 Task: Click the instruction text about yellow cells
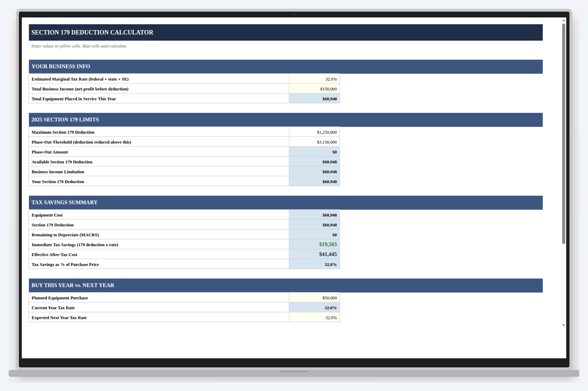79,46
